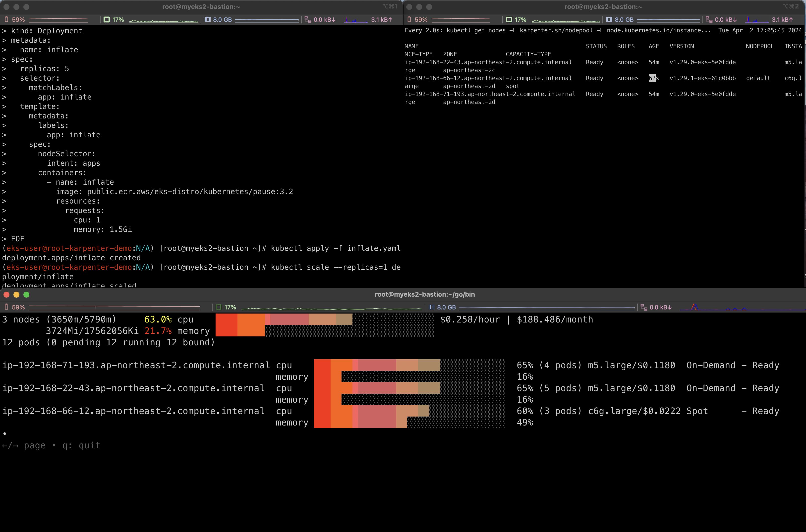This screenshot has width=806, height=532.
Task: Click network icon beside 0.0 kB↓, top-left pane
Action: click(307, 20)
